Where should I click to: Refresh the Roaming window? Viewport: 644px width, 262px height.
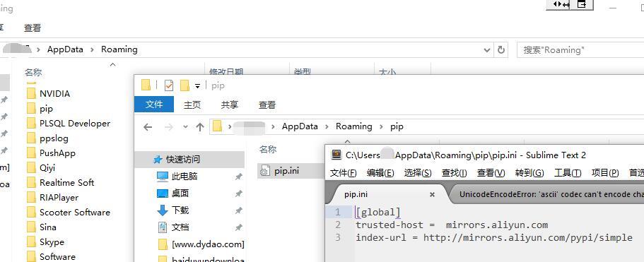pyautogui.click(x=500, y=49)
